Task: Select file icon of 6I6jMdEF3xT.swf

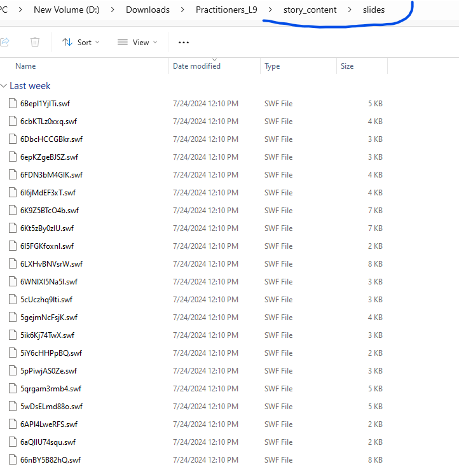Action: tap(13, 193)
